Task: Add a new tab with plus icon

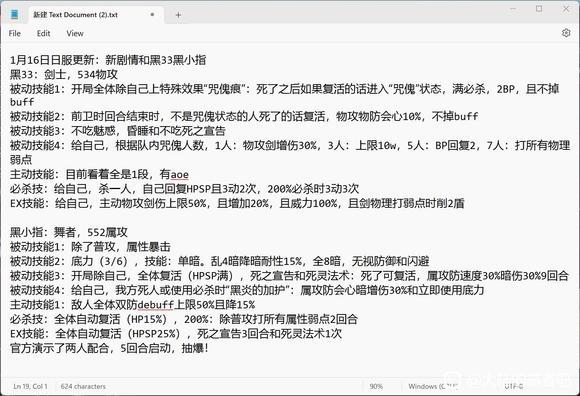Action: [178, 15]
